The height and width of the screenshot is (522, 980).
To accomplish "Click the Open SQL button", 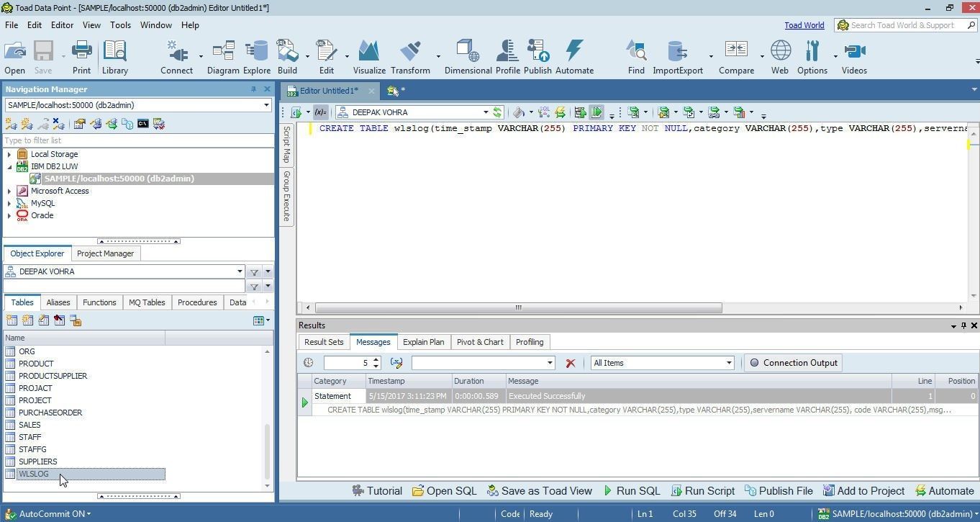I will coord(444,491).
